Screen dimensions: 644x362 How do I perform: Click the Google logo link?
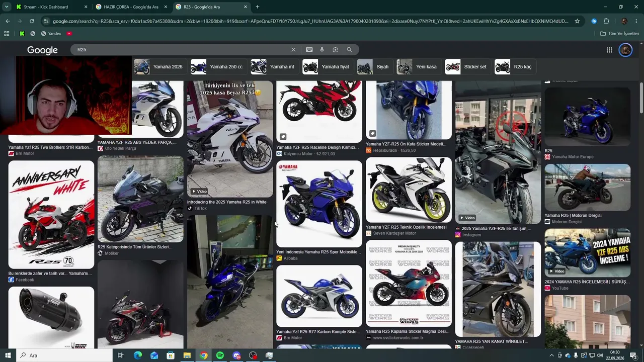42,50
